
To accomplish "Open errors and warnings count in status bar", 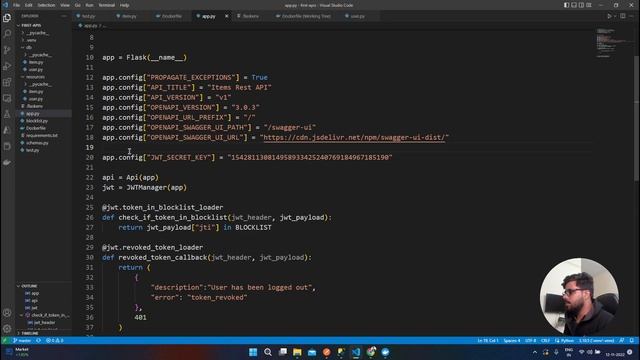I will pyautogui.click(x=54, y=340).
